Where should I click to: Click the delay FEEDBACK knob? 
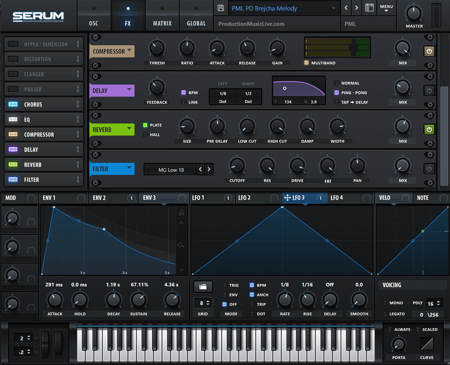point(157,87)
